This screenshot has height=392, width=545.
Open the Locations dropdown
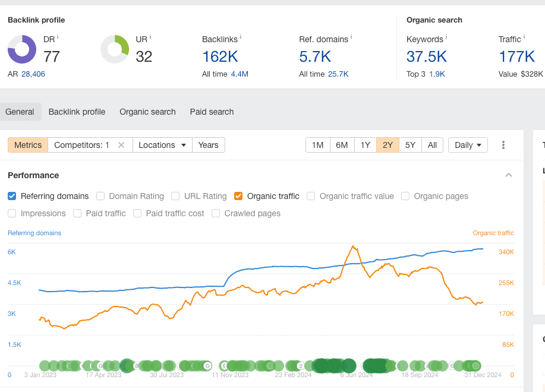pos(162,145)
